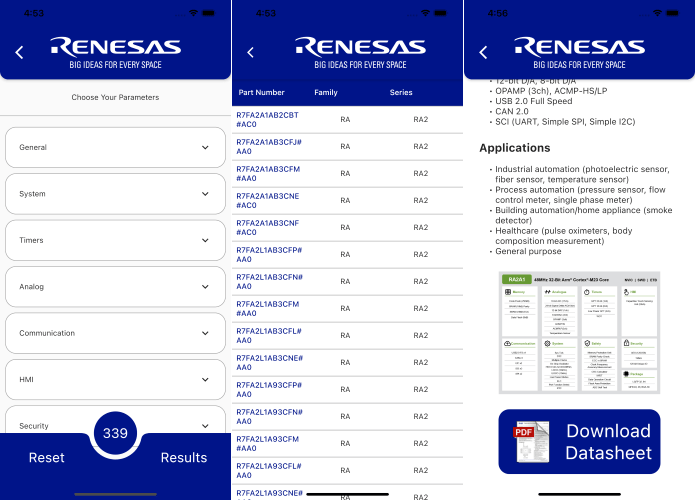This screenshot has width=695, height=500.
Task: Expand the System parameter dropdown
Action: point(115,194)
